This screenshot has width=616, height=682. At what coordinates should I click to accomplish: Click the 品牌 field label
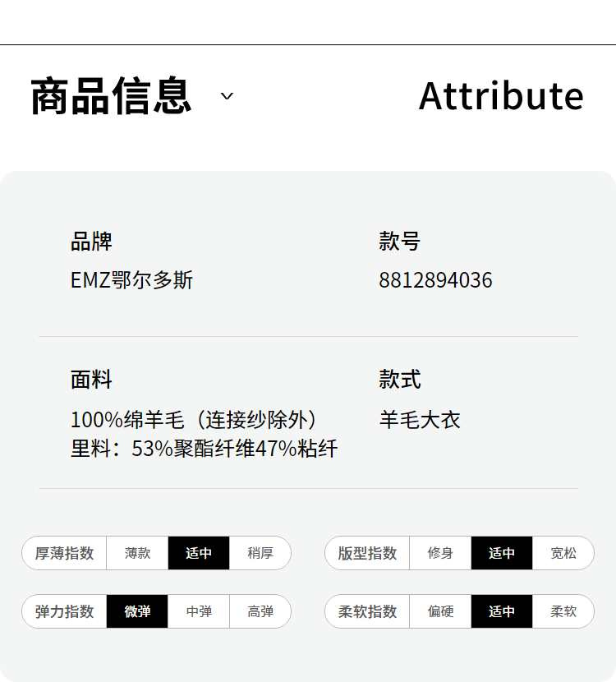coord(91,241)
